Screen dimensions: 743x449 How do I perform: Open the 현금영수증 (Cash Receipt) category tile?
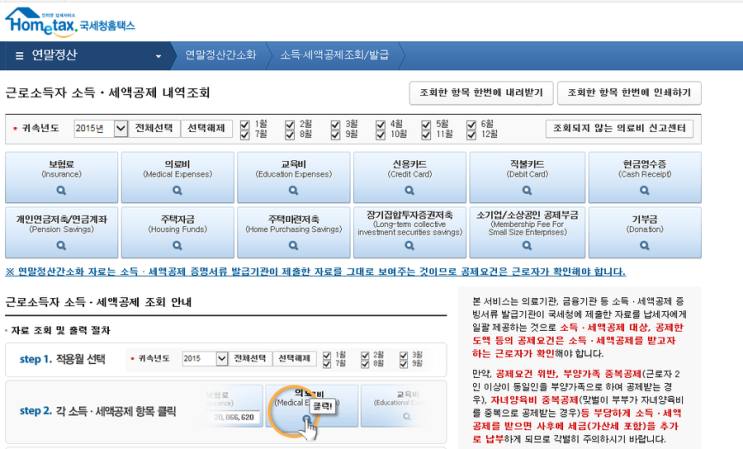644,178
